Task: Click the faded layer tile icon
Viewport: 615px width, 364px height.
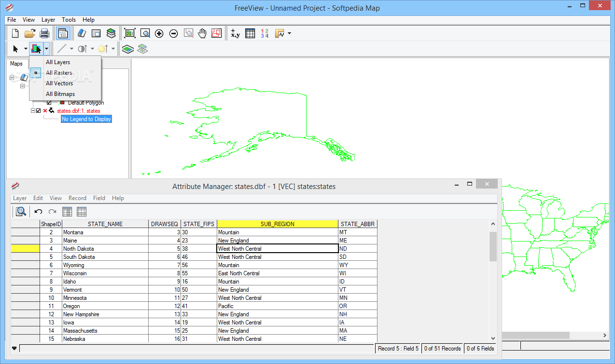Action: [142, 49]
